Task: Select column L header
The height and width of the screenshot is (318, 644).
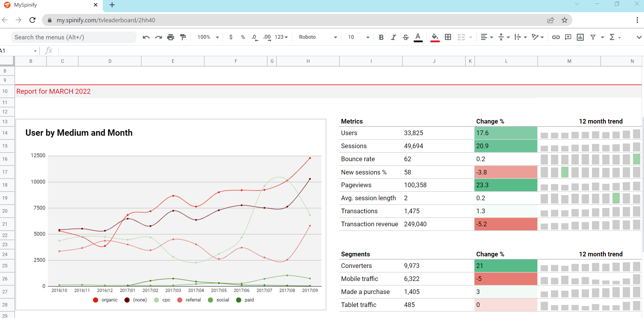Action: pos(506,61)
